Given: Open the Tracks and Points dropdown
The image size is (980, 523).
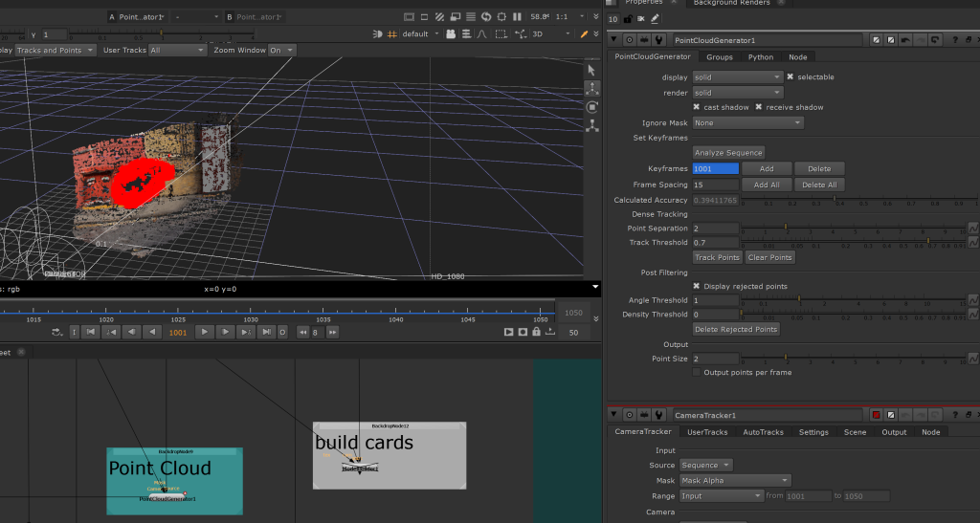Looking at the screenshot, I should (x=55, y=50).
